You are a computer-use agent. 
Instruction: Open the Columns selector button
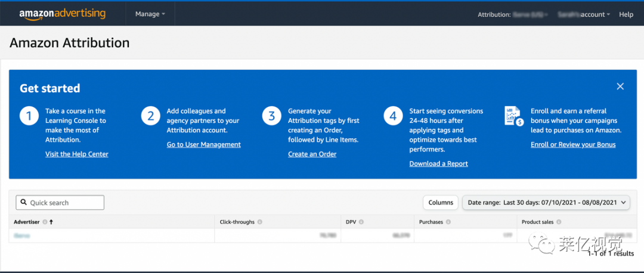[441, 203]
